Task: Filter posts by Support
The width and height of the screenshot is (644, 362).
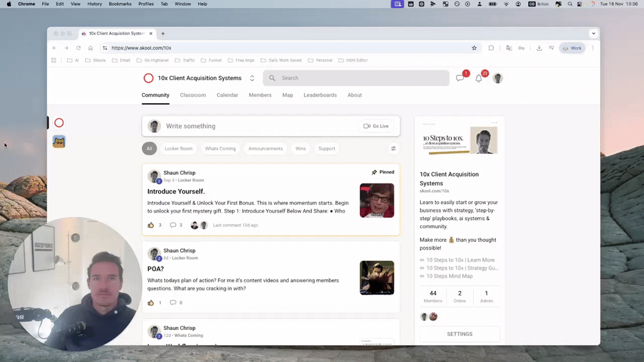Action: click(x=326, y=148)
